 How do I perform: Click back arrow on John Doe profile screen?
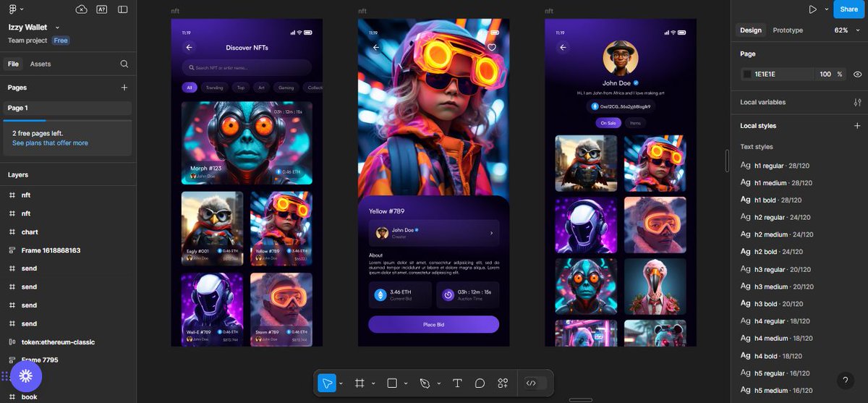[x=563, y=48]
